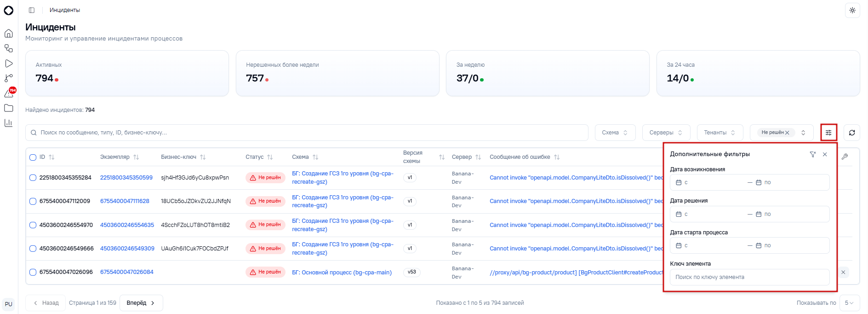Open schema link БГ: Основной процесс (bg-cpa-main)
The height and width of the screenshot is (314, 868).
pos(342,273)
